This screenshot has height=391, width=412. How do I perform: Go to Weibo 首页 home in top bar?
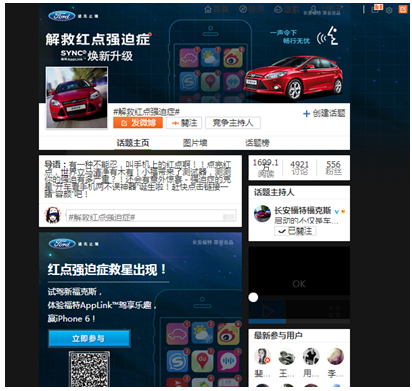[x=217, y=9]
